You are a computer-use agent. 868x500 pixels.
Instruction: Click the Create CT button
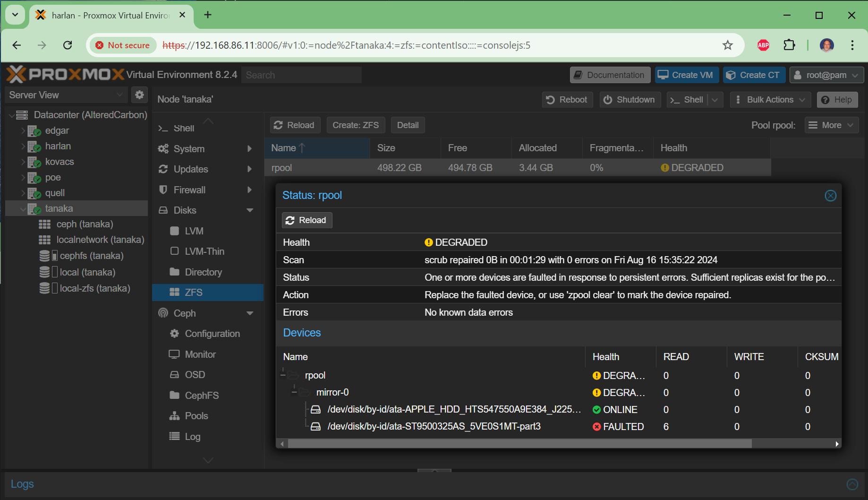tap(754, 75)
